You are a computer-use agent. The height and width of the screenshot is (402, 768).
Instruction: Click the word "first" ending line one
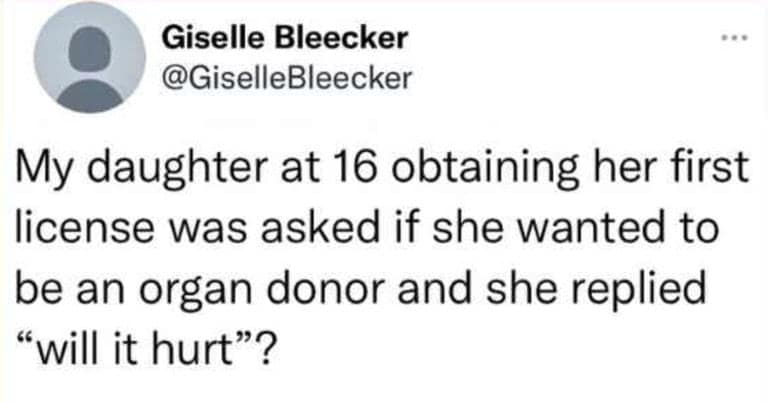pos(714,168)
